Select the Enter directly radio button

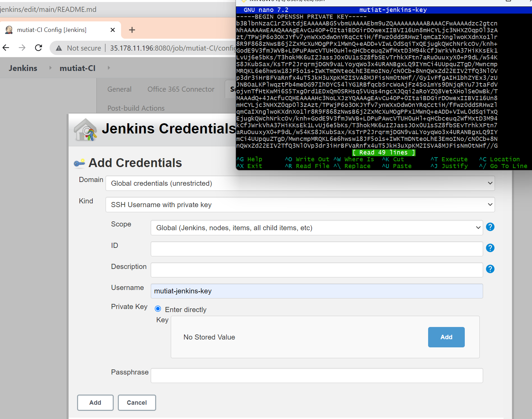click(x=158, y=308)
